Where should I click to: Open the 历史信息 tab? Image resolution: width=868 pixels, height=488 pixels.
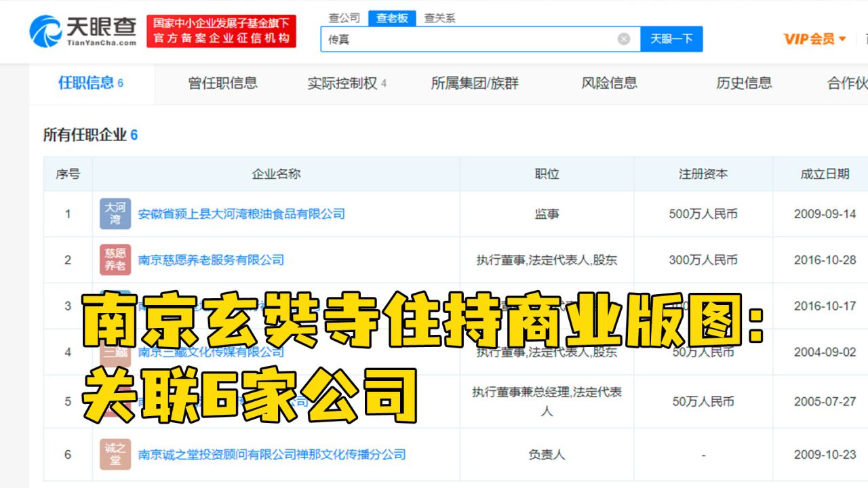pyautogui.click(x=744, y=83)
